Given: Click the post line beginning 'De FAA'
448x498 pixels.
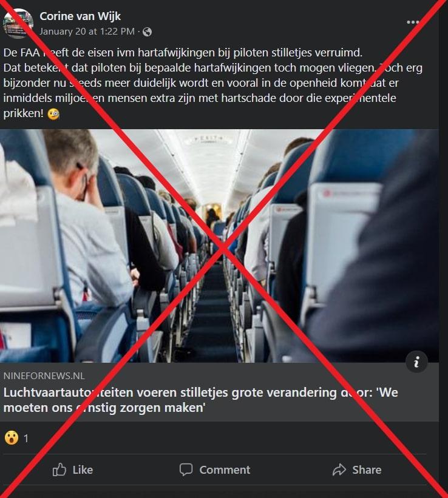Looking at the screenshot, I should point(183,53).
